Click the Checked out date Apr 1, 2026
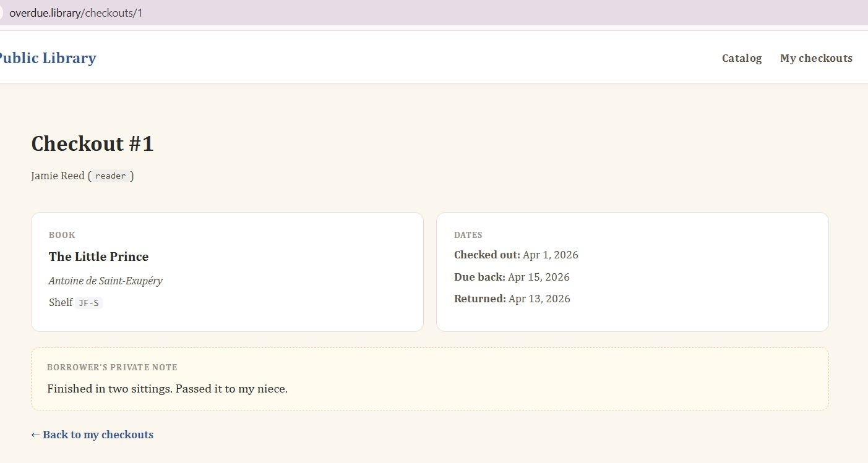The image size is (868, 463). [x=550, y=255]
